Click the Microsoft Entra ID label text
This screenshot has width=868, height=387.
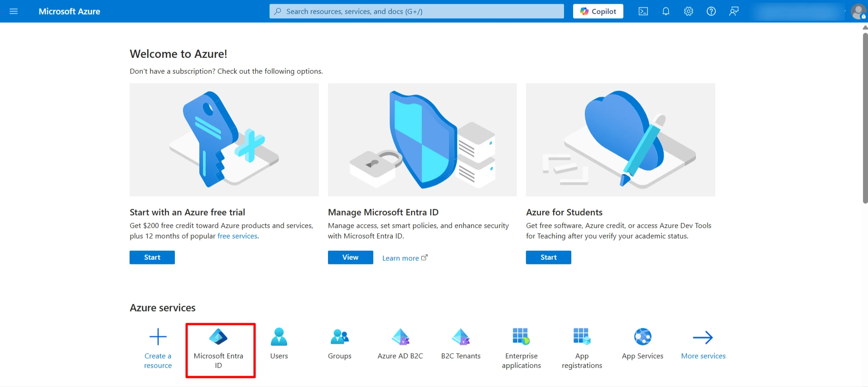[x=218, y=361]
